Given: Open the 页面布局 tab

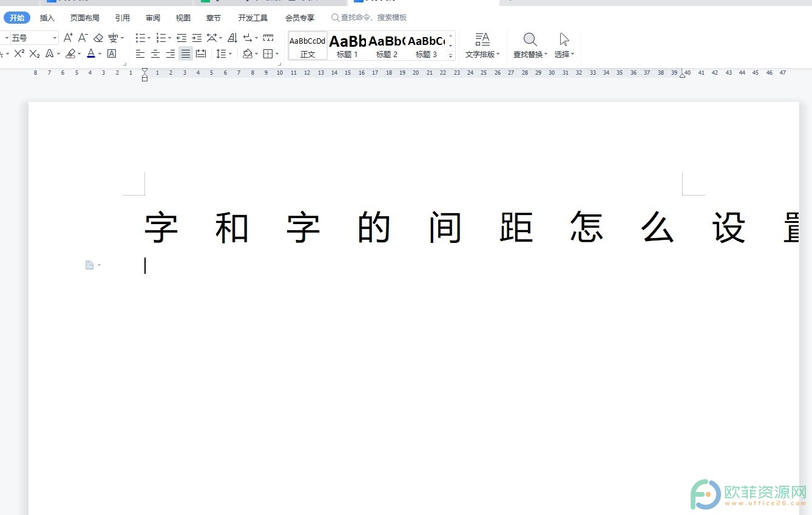Looking at the screenshot, I should pos(85,18).
